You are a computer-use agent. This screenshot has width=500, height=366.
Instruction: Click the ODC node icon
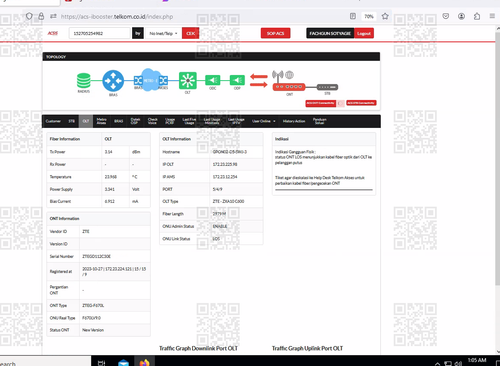coord(212,80)
